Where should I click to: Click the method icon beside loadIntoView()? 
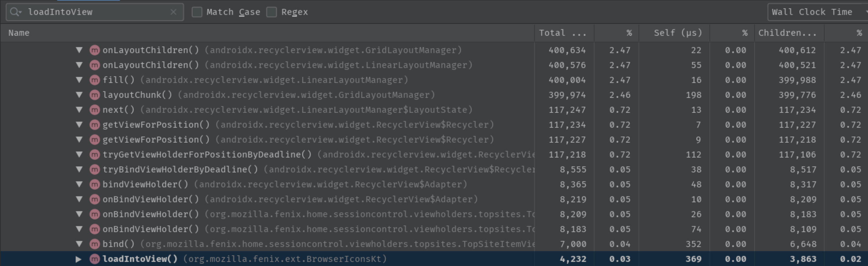tap(95, 259)
